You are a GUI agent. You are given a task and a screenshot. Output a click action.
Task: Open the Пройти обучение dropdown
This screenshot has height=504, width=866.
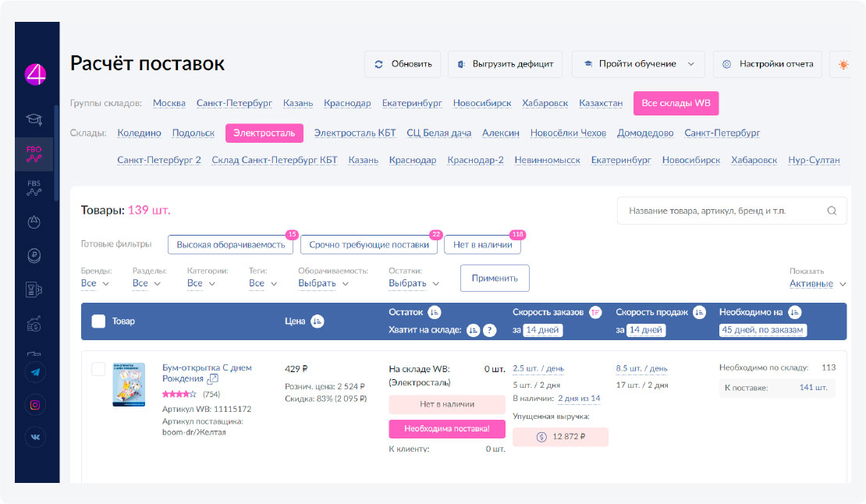tap(637, 64)
